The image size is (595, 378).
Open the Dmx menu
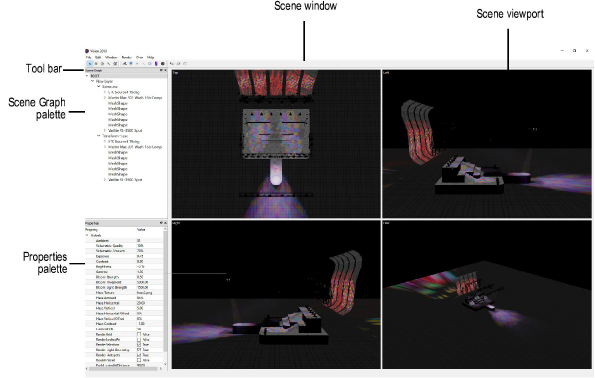click(x=140, y=57)
